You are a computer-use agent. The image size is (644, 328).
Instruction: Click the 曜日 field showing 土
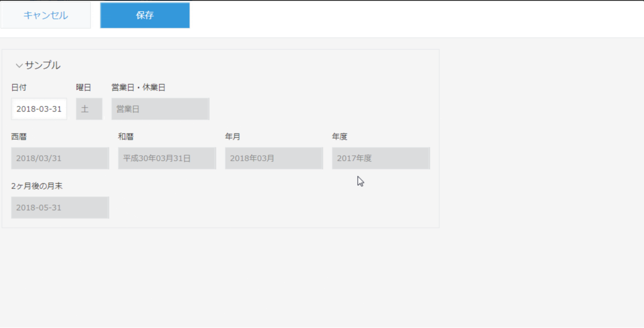pyautogui.click(x=89, y=109)
